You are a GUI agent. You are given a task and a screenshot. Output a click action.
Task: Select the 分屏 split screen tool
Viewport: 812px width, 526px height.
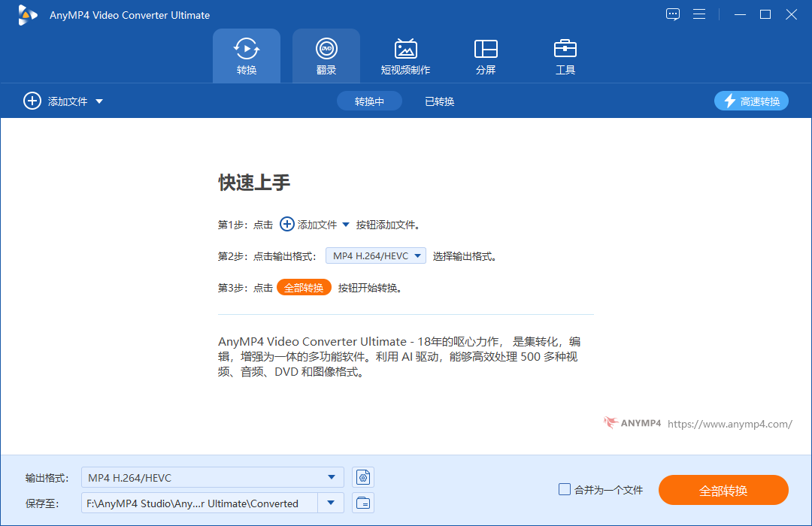click(x=486, y=54)
